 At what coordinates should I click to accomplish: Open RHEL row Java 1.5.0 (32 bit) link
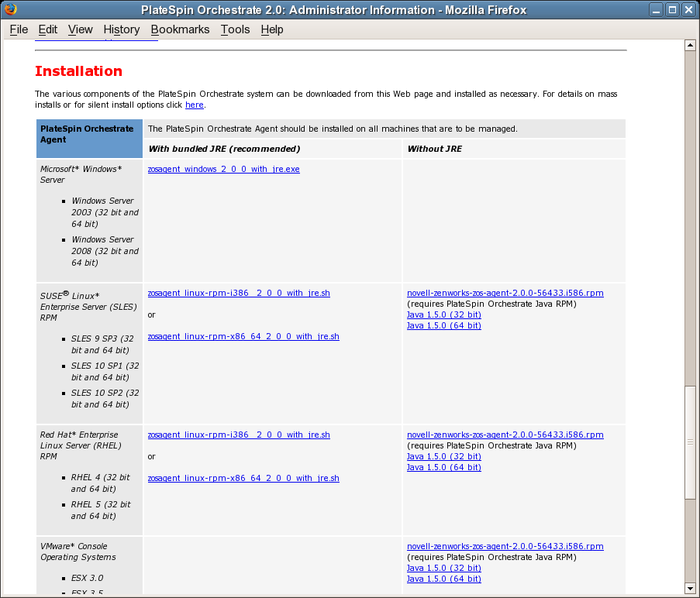(x=443, y=456)
